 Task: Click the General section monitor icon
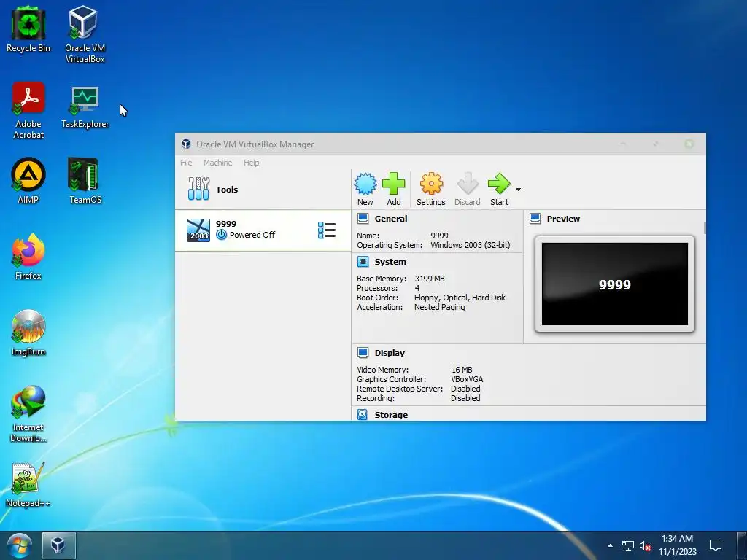tap(363, 219)
